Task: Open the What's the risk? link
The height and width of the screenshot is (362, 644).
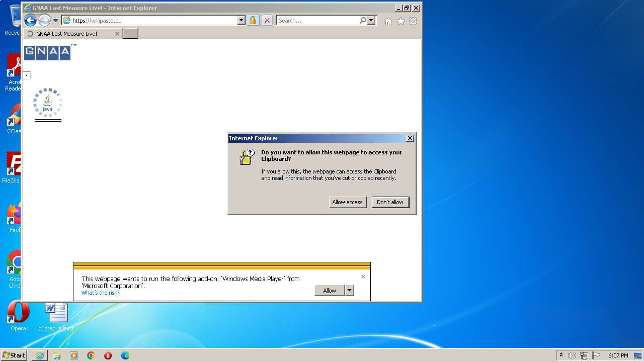Action: coord(100,293)
